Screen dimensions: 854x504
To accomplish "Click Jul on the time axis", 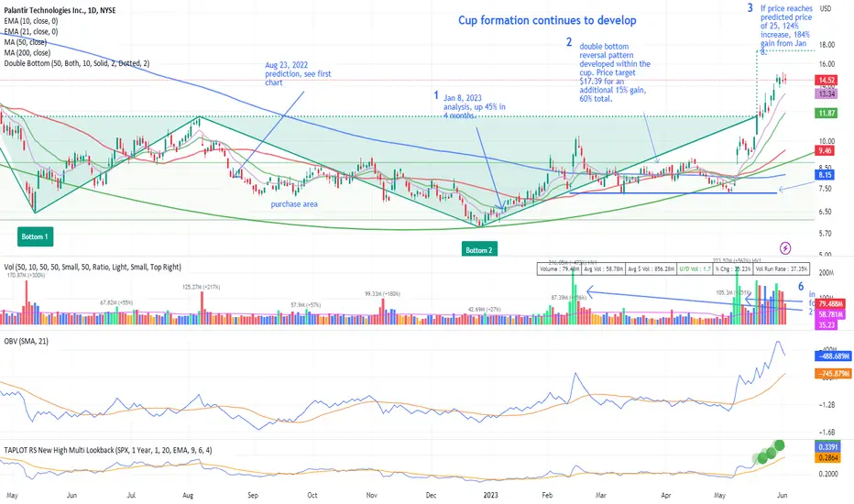I will 131,495.
